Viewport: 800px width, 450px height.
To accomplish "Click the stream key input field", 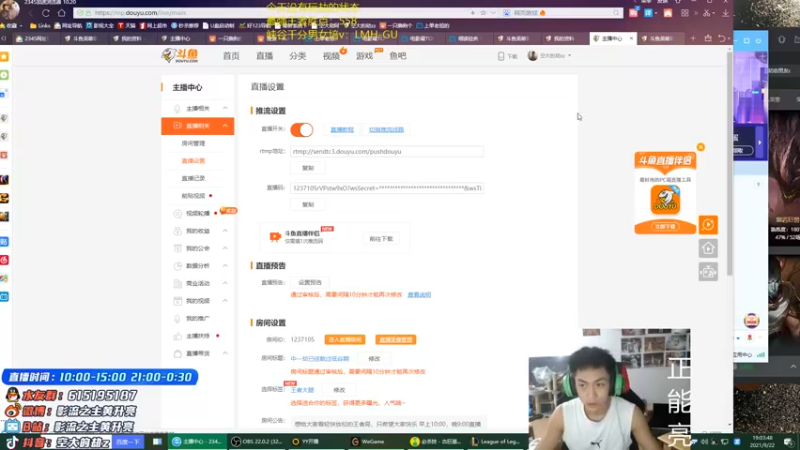I will [x=387, y=188].
